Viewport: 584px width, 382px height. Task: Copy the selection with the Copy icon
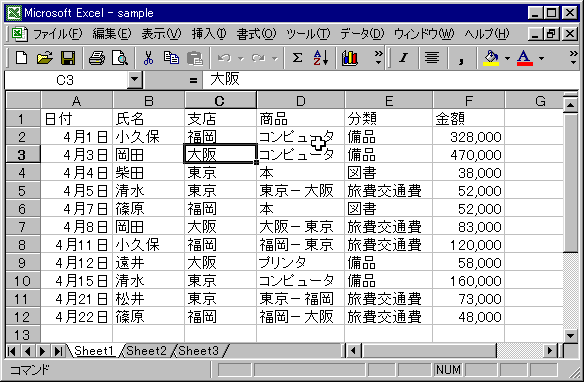point(171,58)
